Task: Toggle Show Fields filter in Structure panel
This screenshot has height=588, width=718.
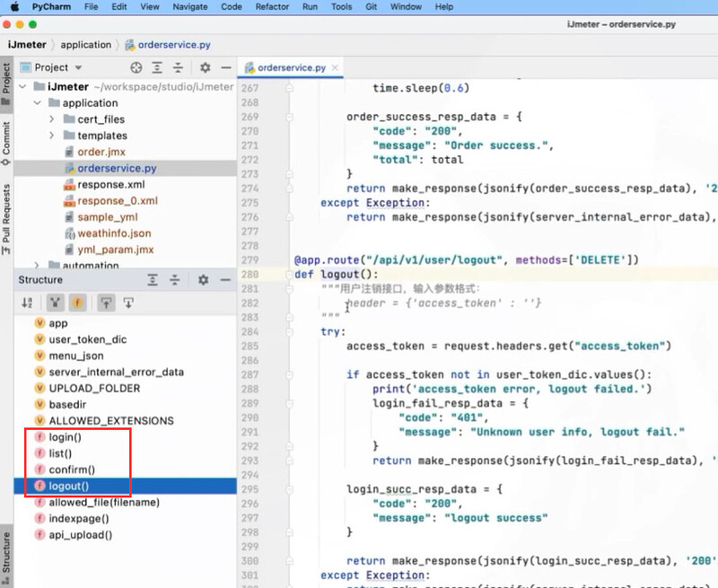Action: click(77, 303)
